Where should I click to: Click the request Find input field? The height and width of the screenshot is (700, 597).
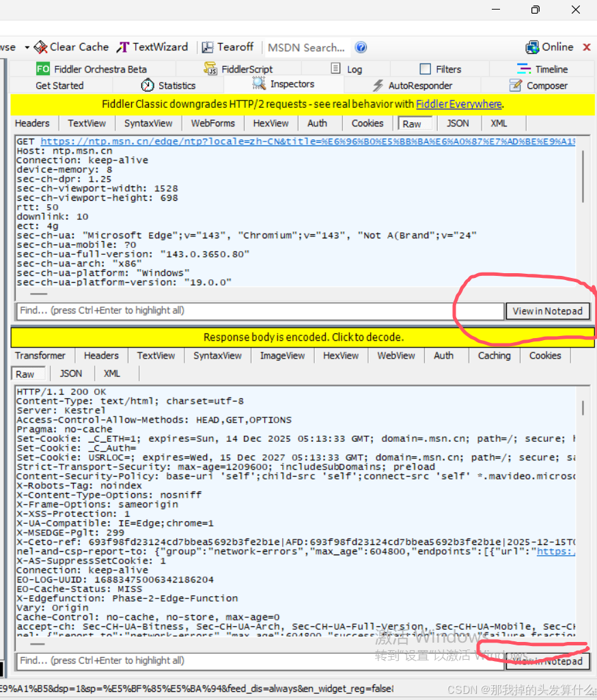[x=260, y=311]
